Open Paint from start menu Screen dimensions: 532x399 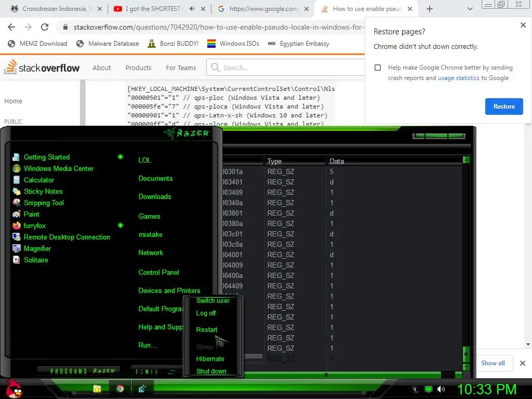point(26,215)
